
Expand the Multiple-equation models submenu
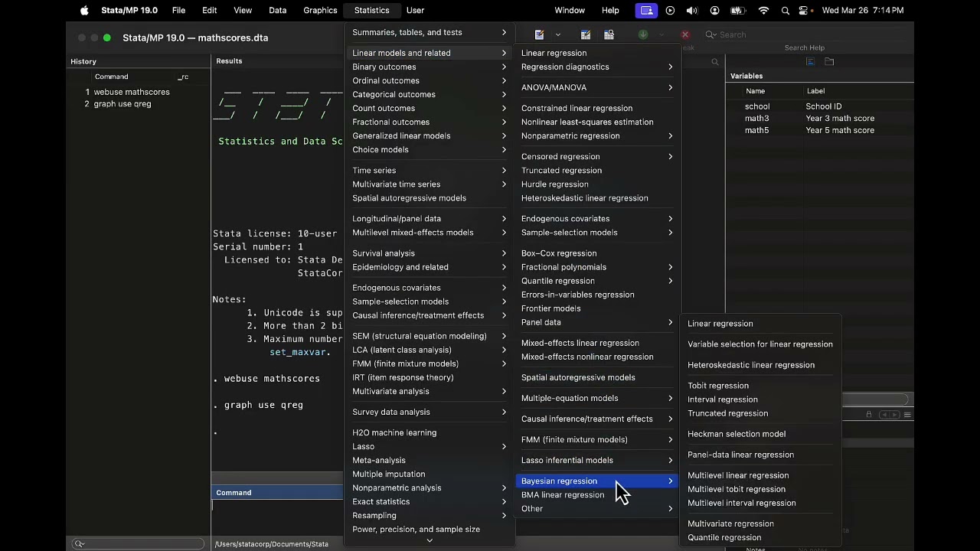tap(596, 398)
